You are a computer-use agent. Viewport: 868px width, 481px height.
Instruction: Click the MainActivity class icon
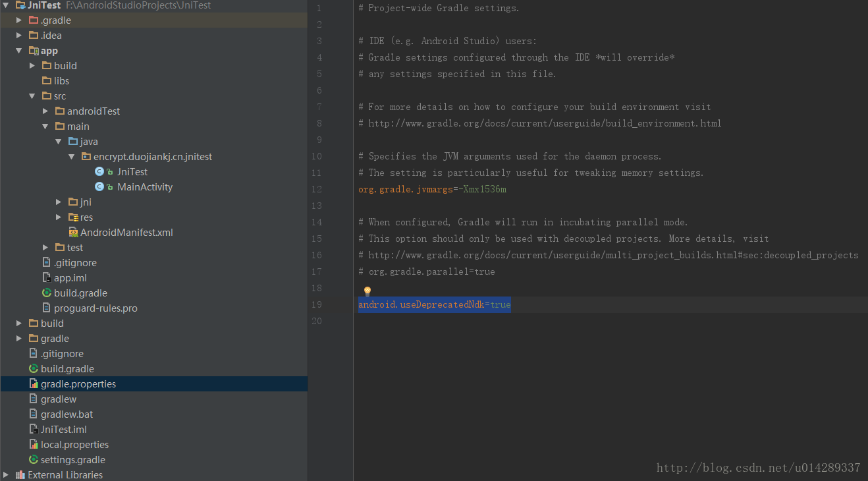pyautogui.click(x=99, y=187)
